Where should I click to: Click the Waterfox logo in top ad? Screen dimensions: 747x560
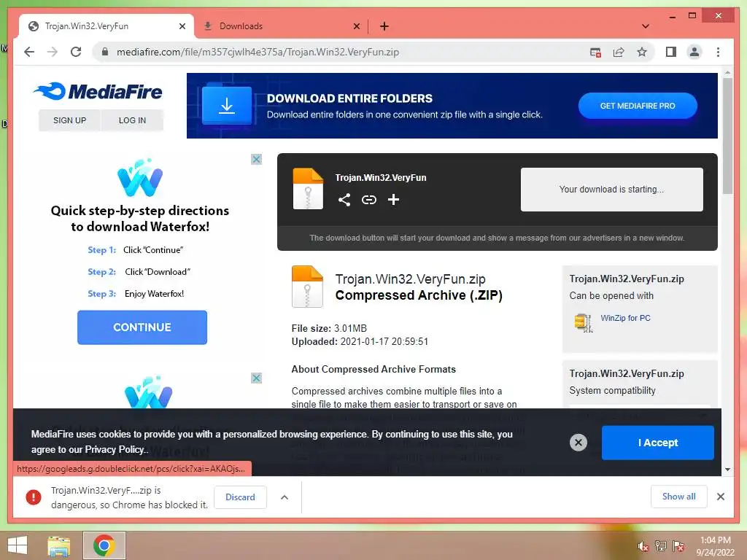click(x=140, y=178)
